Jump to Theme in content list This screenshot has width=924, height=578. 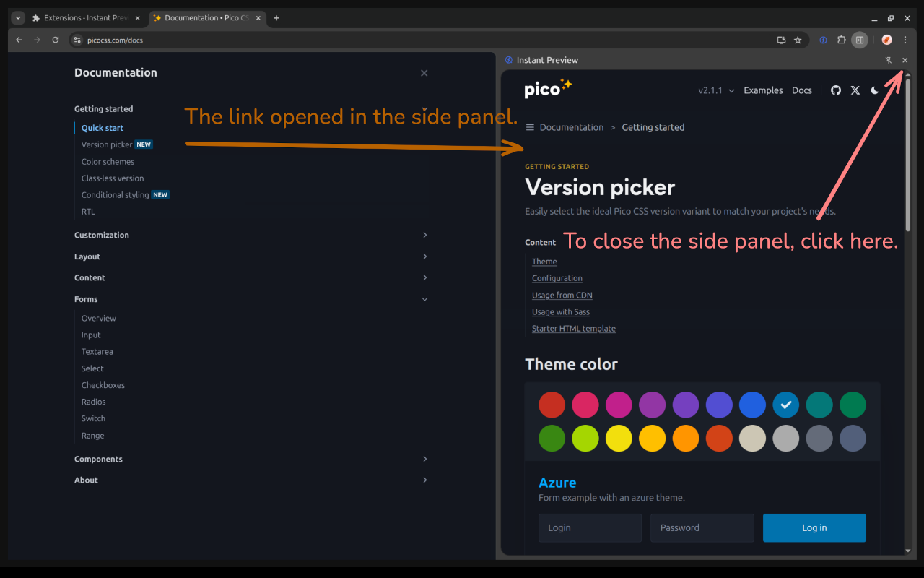(x=544, y=262)
